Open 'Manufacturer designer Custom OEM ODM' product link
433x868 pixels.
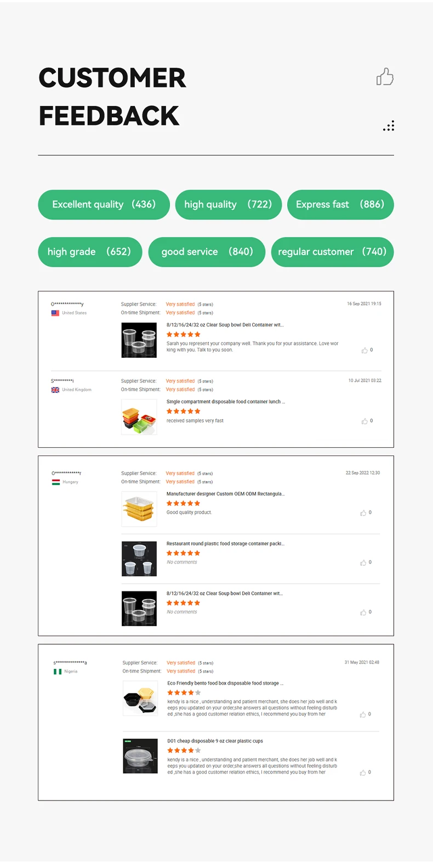pos(225,494)
